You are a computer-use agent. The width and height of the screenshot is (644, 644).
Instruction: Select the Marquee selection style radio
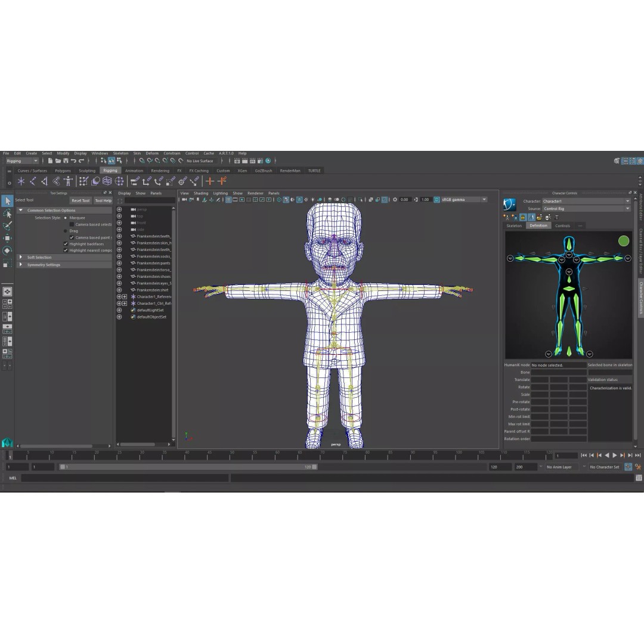tap(66, 218)
